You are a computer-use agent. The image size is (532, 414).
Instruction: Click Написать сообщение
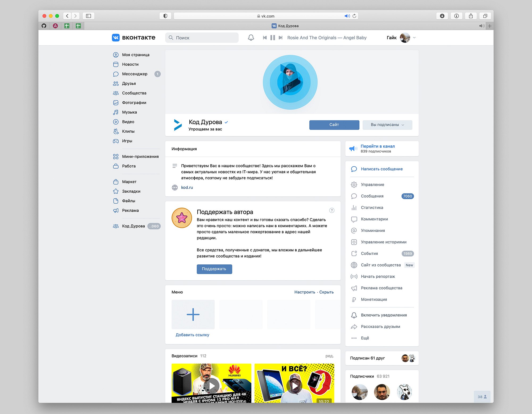(382, 169)
